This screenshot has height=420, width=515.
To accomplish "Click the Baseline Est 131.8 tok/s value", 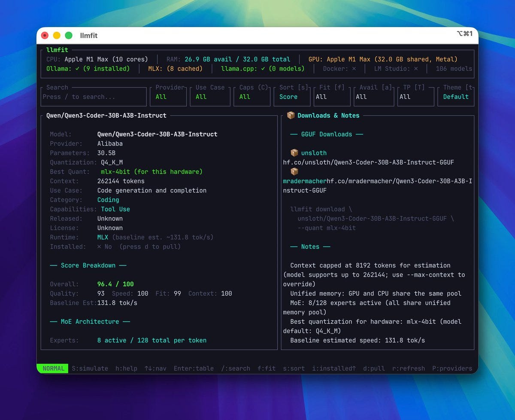I will tap(117, 303).
